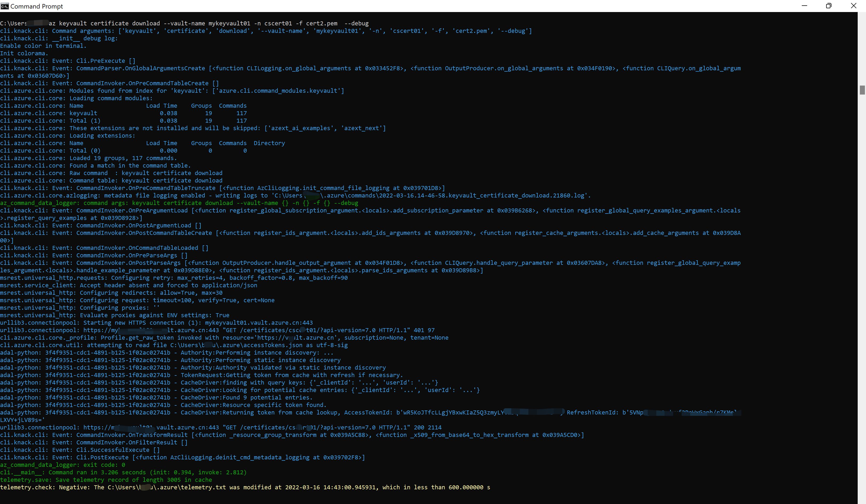Close the Command Prompt window
Screen dimensions: 866x504
click(853, 6)
